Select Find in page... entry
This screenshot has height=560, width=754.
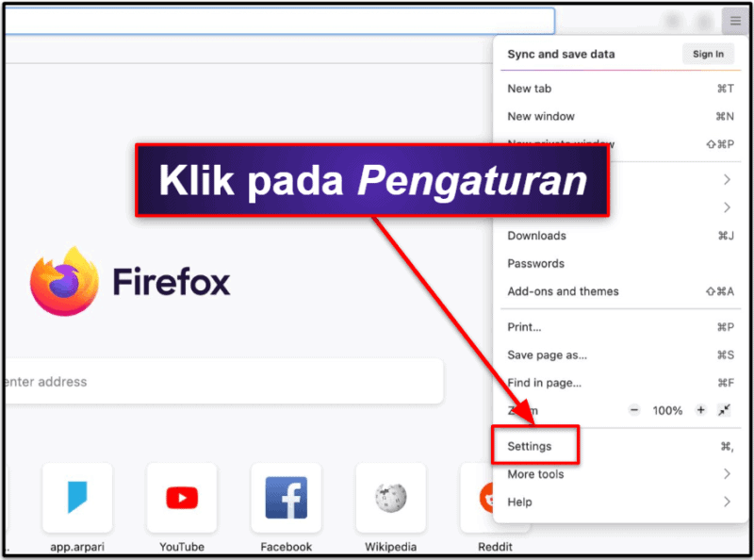tap(620, 383)
